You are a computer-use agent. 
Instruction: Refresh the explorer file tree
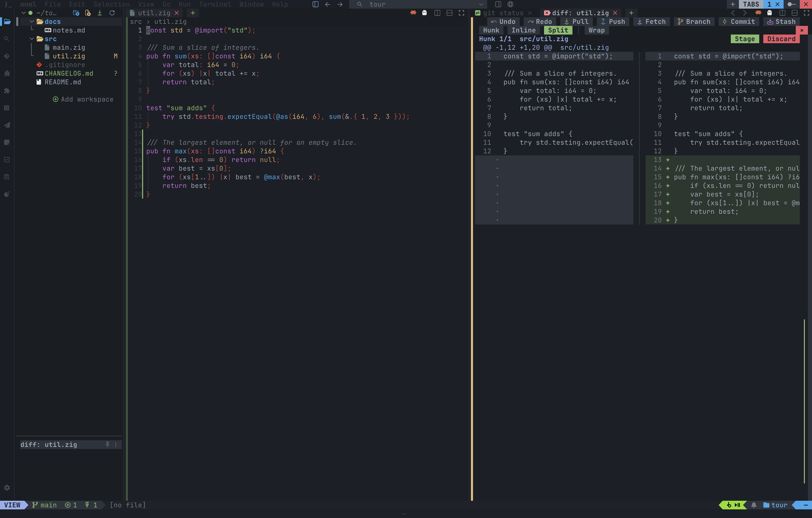(x=112, y=13)
